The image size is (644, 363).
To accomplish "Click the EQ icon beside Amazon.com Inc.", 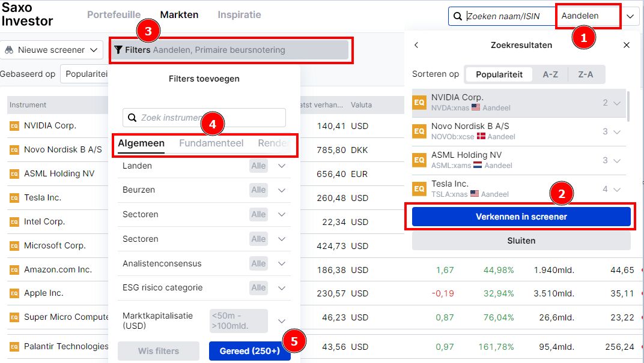I will tap(14, 270).
